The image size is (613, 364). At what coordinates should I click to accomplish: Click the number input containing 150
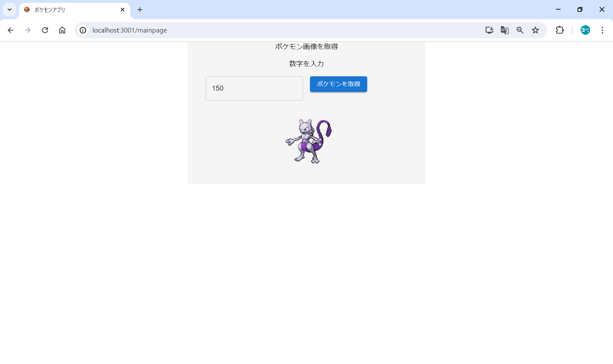coord(254,88)
